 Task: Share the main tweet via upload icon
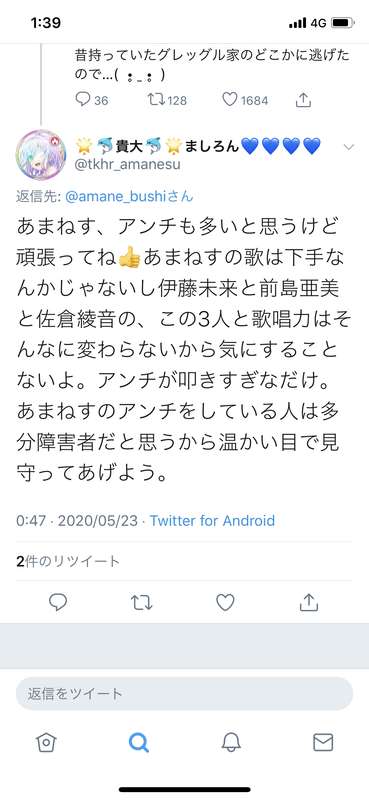pos(308,603)
